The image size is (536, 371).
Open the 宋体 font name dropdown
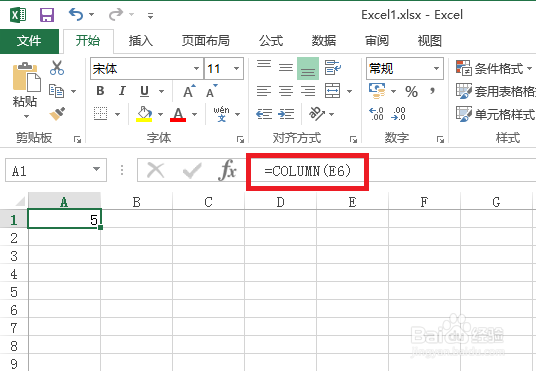[x=196, y=69]
